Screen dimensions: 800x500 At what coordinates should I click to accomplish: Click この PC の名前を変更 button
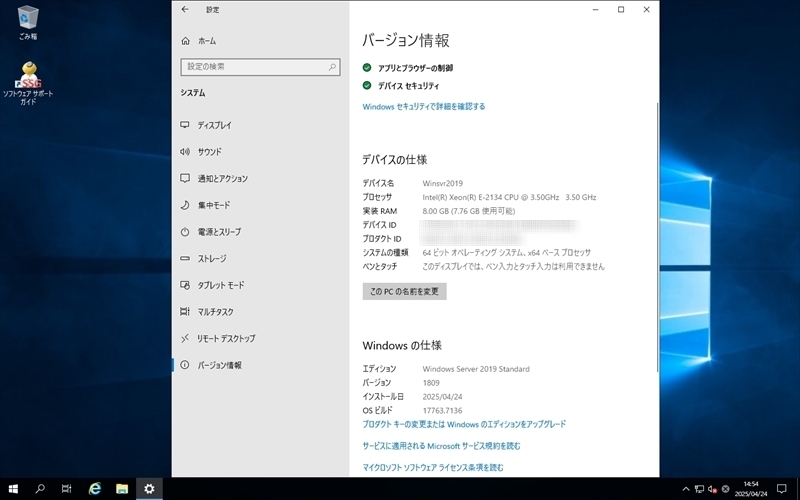click(405, 291)
